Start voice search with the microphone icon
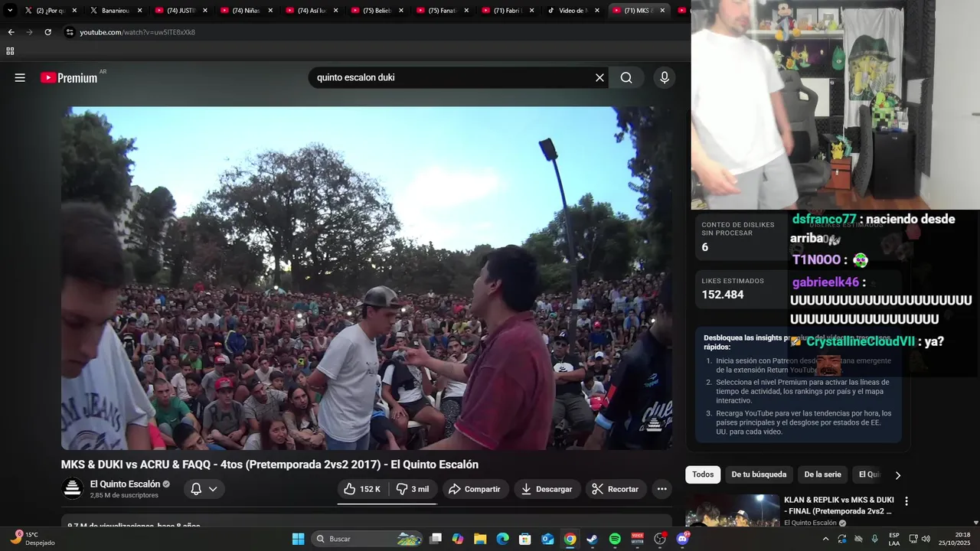This screenshot has height=551, width=980. pyautogui.click(x=664, y=77)
